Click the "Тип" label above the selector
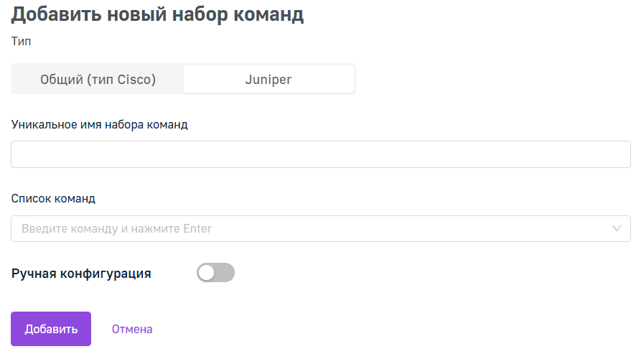 coord(21,42)
